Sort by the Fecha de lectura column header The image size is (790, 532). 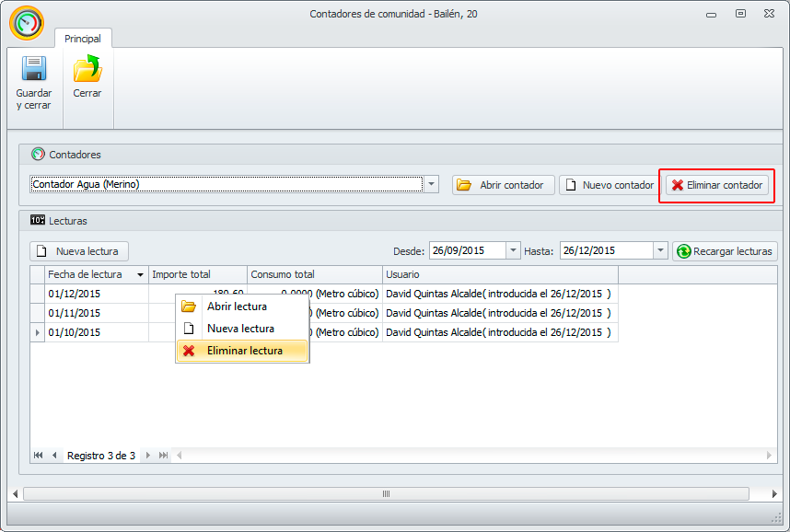tap(90, 274)
